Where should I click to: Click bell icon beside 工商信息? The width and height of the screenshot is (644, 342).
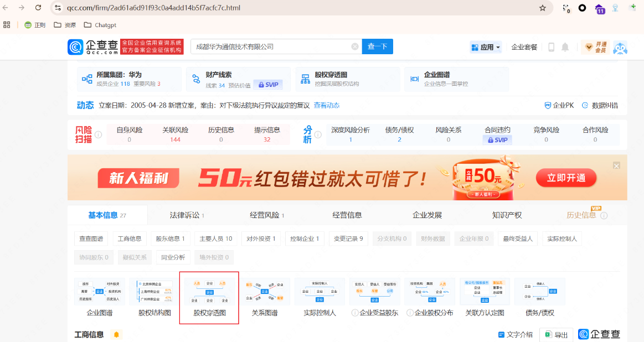point(116,335)
